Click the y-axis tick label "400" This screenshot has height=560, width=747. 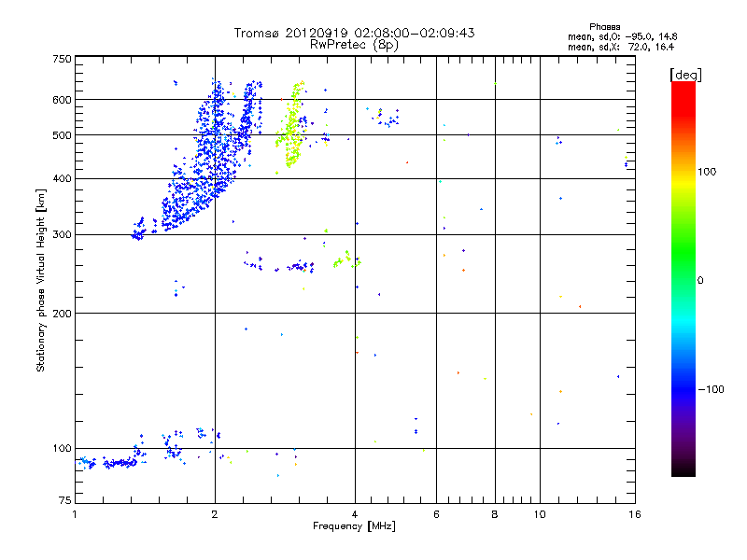[62, 179]
